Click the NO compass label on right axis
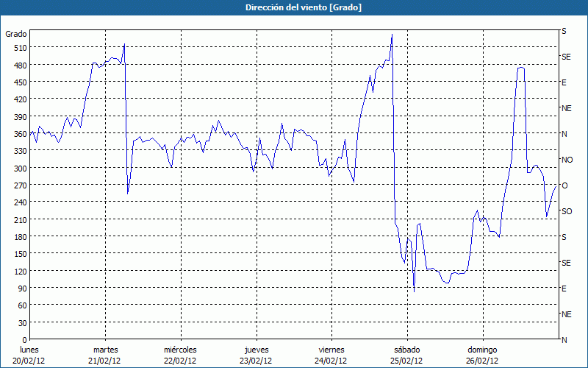 [567, 160]
